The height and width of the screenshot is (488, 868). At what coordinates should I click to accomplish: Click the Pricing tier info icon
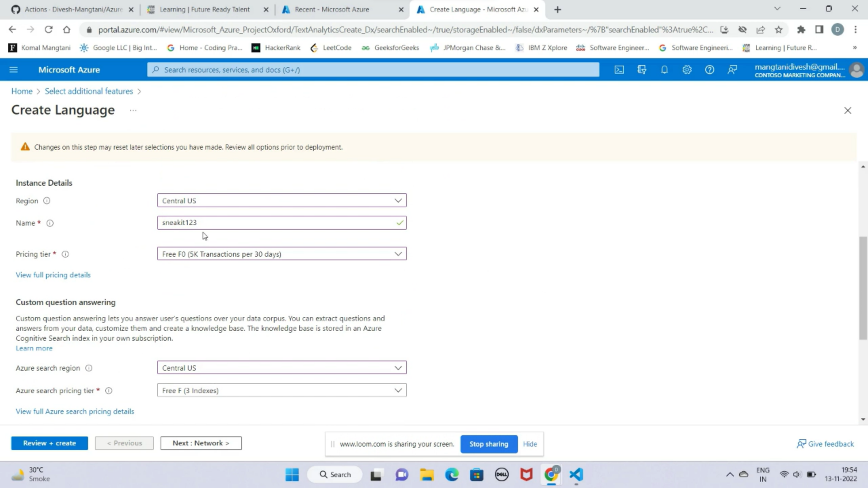coord(65,254)
